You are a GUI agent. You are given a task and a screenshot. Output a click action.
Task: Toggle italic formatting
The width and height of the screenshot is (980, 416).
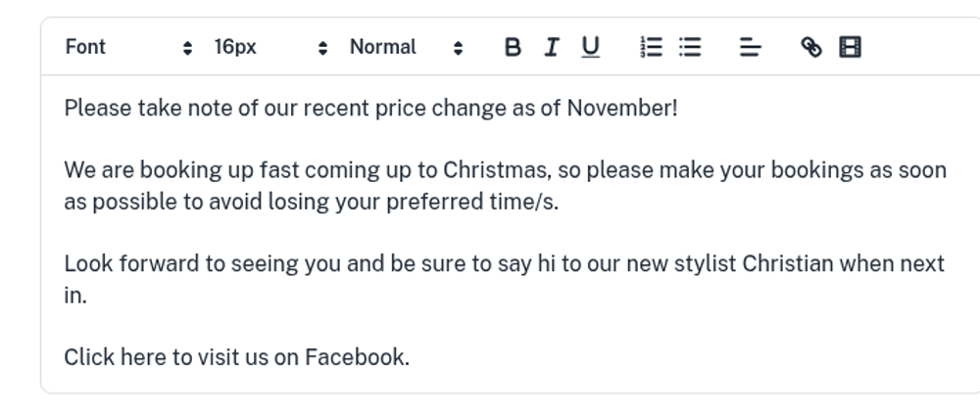point(552,47)
